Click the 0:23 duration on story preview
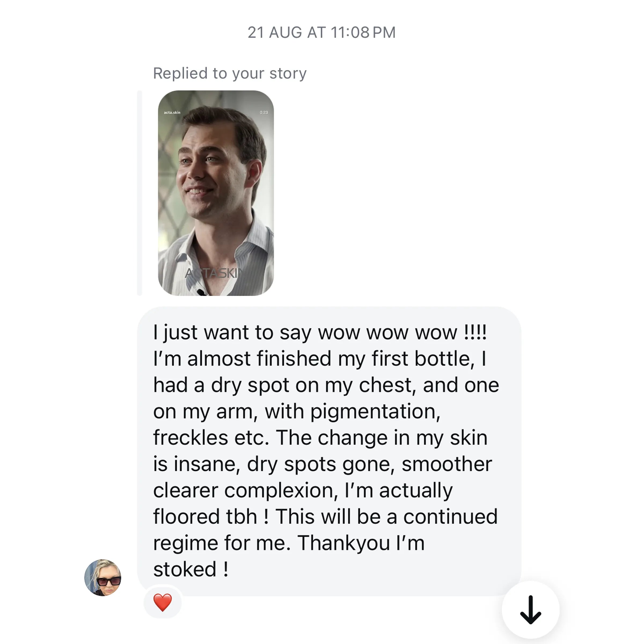 click(x=264, y=112)
